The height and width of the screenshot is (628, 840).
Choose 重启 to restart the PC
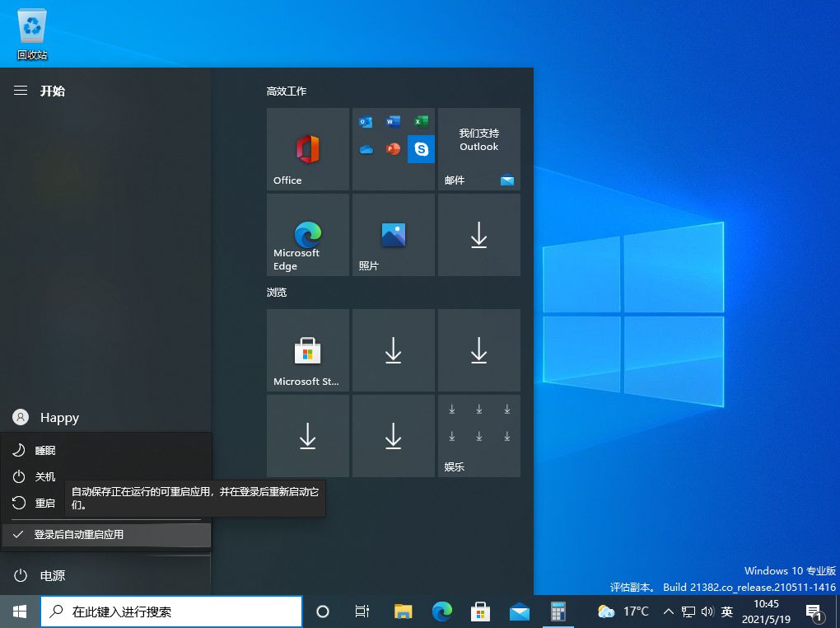click(x=45, y=503)
